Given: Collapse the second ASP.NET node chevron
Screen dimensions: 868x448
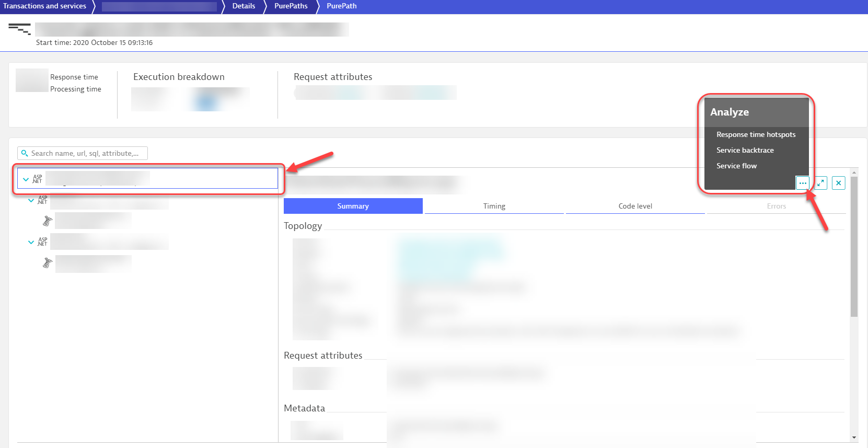Looking at the screenshot, I should tap(31, 200).
